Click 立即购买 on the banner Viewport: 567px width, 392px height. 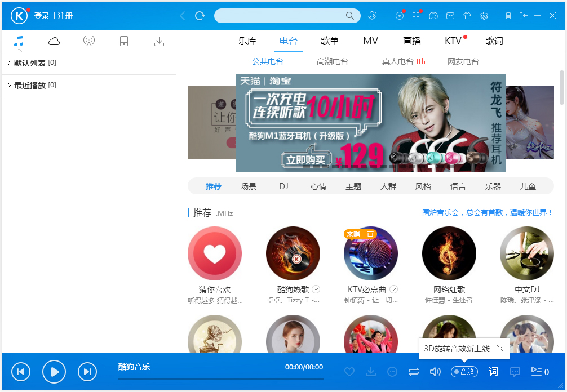pos(306,159)
